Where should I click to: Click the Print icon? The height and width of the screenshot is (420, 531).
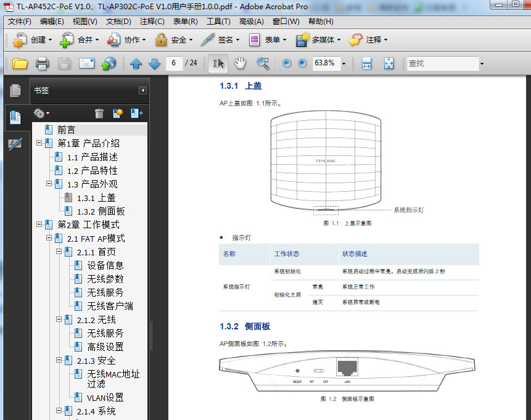point(43,64)
